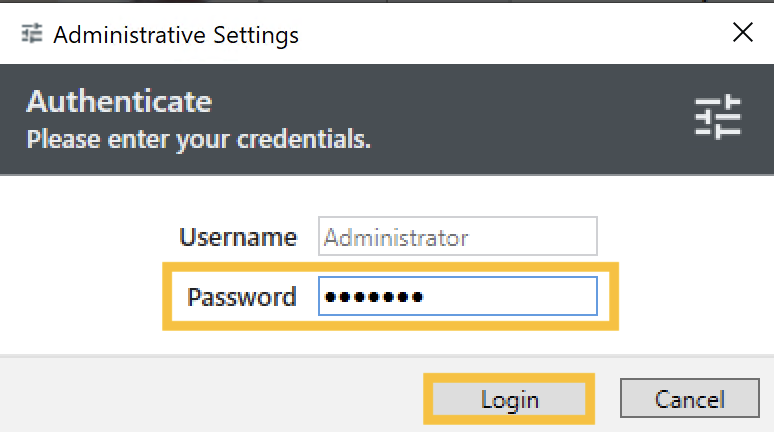The image size is (774, 432).
Task: Click the sliders icon in title bar
Action: tap(32, 34)
